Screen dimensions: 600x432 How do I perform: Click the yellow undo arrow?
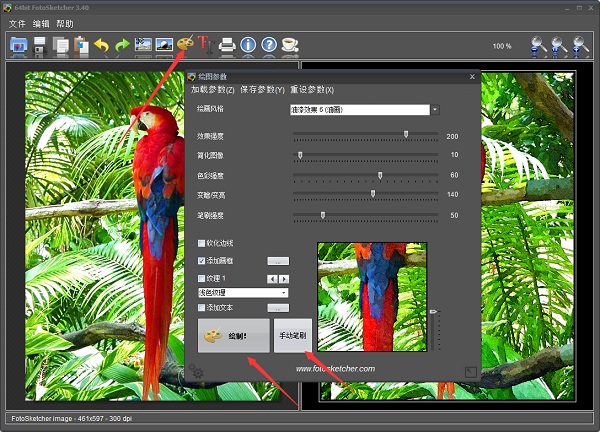point(101,45)
